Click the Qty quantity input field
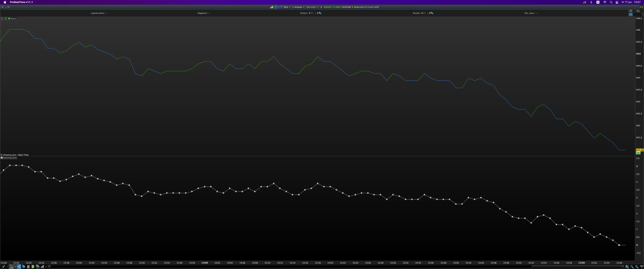Viewport: 644px width, 269px height. coord(638,15)
